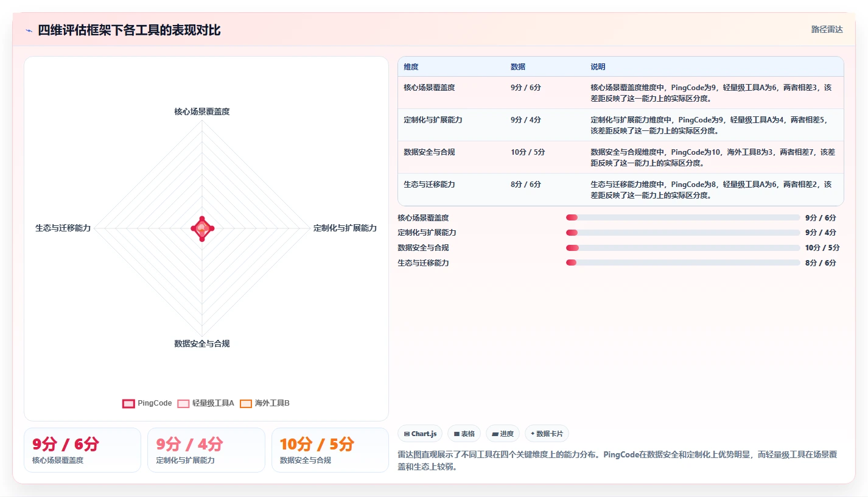This screenshot has width=868, height=497.
Task: Click the 10分 / 5分 value beside the progress bar
Action: point(822,248)
